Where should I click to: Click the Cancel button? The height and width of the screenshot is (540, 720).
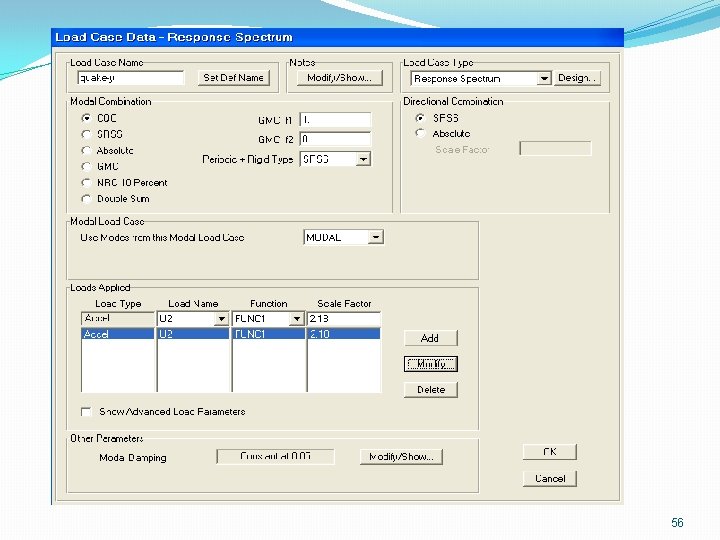pos(550,478)
